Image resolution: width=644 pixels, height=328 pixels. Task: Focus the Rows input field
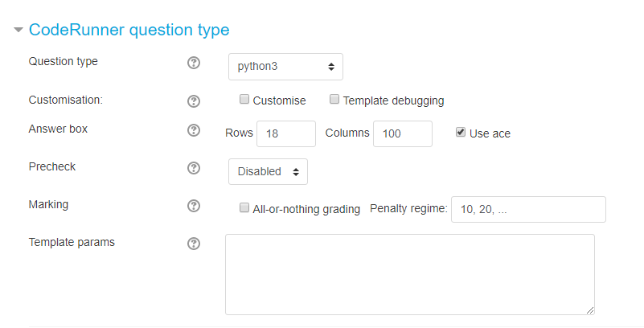point(286,133)
